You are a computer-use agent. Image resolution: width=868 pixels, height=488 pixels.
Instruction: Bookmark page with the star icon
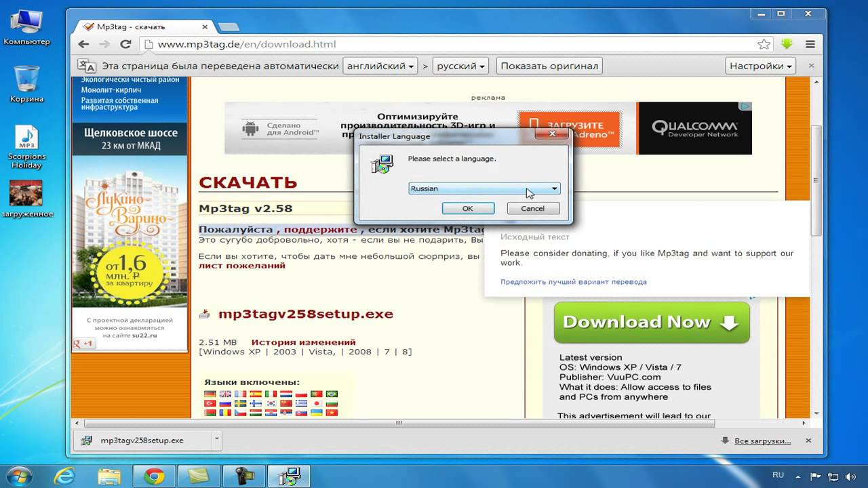tap(764, 44)
